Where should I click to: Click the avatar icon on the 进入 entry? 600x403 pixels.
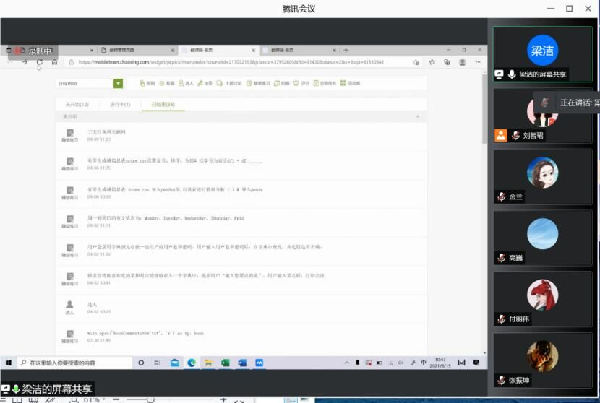click(x=70, y=304)
